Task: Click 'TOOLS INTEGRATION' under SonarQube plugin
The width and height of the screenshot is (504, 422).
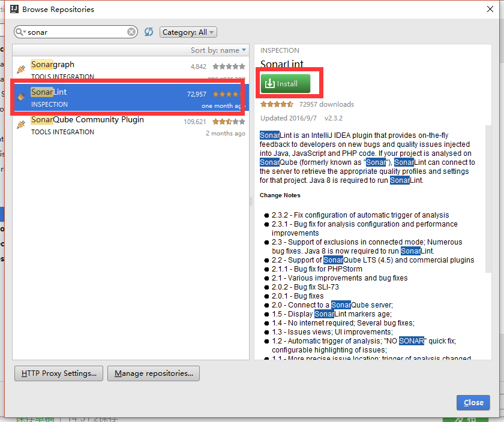Action: tap(62, 132)
